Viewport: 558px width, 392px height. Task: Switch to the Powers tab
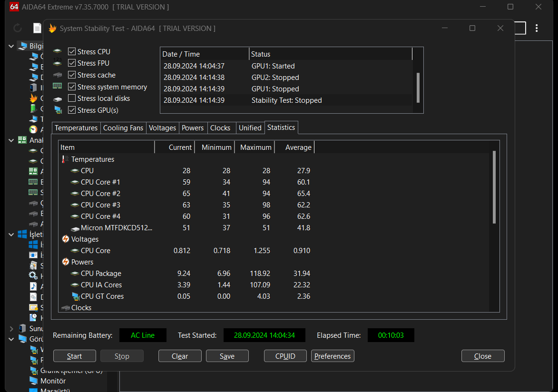pos(193,128)
